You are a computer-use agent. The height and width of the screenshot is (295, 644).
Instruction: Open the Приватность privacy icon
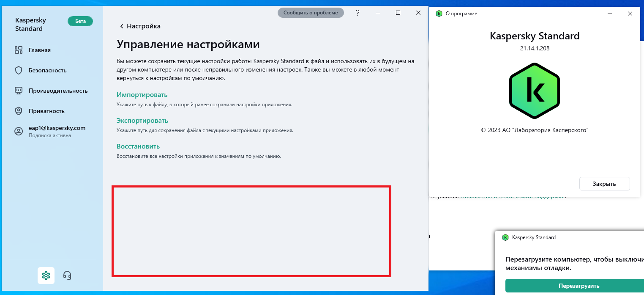tap(19, 111)
